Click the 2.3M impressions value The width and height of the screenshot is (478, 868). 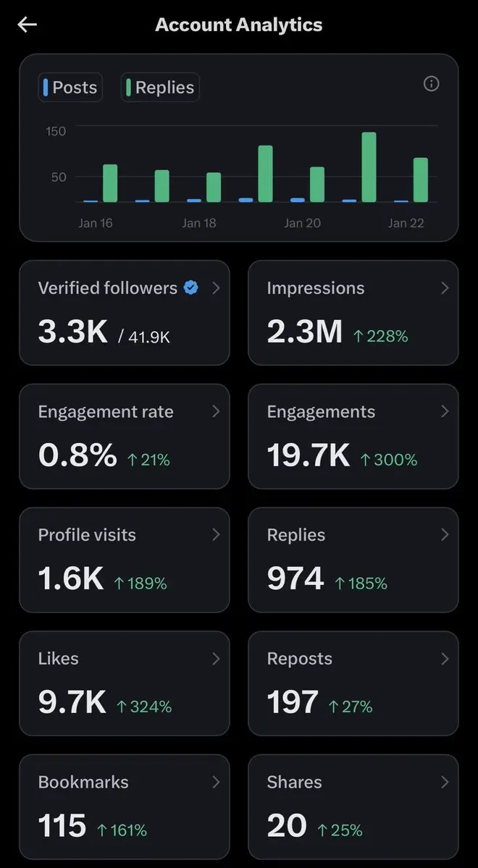click(304, 332)
